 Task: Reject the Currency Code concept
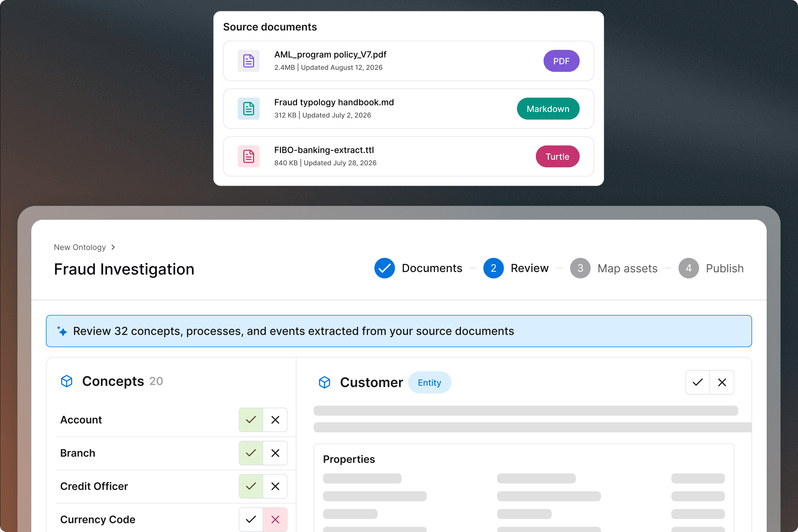coord(275,520)
